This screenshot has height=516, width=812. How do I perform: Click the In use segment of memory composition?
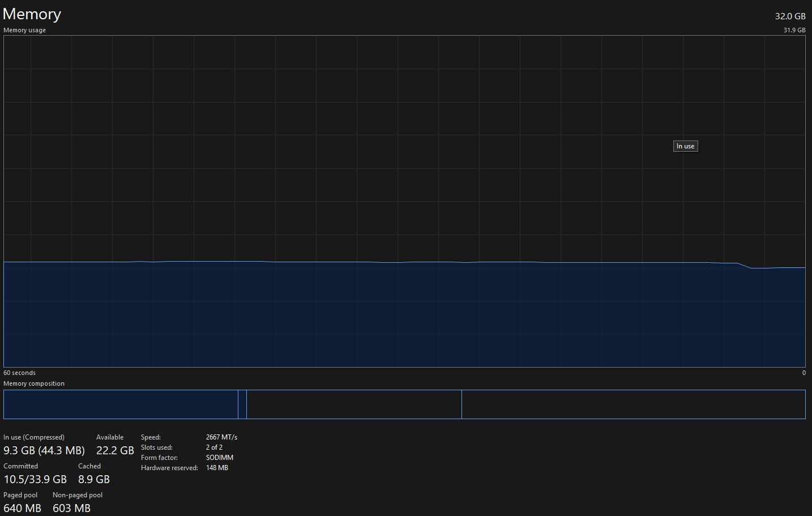pyautogui.click(x=121, y=404)
